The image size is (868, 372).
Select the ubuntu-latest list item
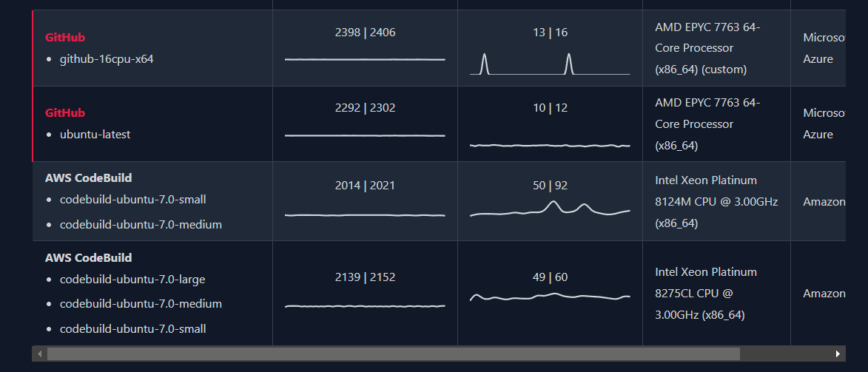click(x=95, y=135)
